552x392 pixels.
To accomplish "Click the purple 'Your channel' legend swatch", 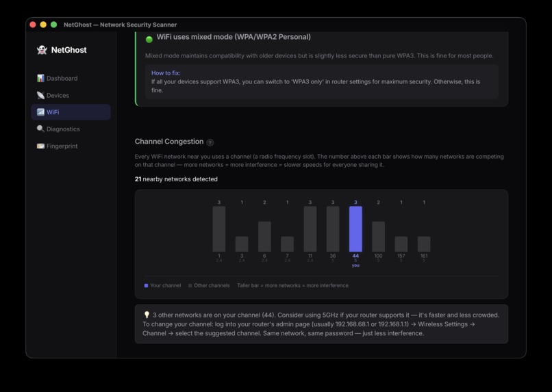I will point(146,285).
